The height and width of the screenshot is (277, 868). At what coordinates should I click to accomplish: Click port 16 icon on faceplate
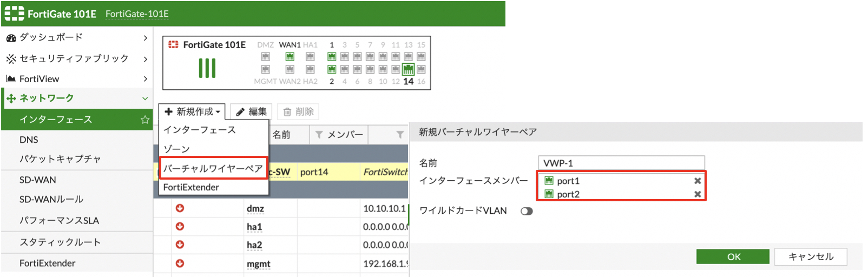(421, 69)
